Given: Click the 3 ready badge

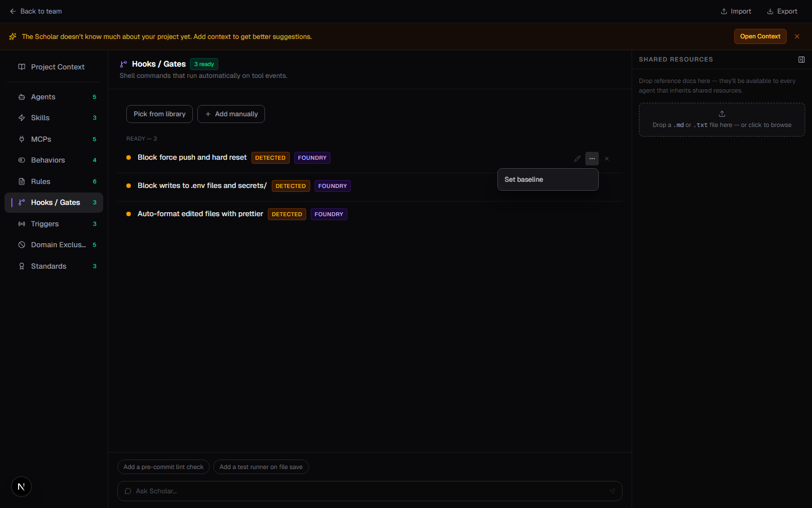Looking at the screenshot, I should [204, 64].
